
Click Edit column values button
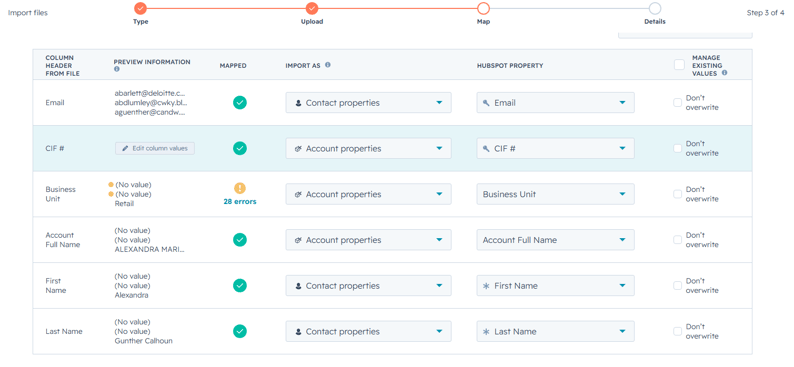[x=155, y=148]
